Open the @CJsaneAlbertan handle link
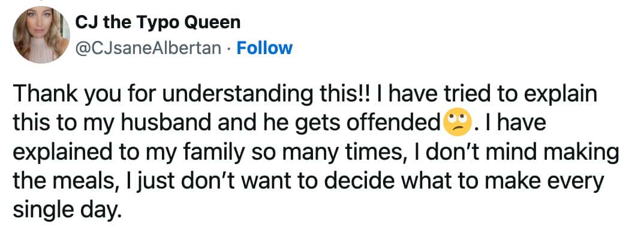Image resolution: width=644 pixels, height=233 pixels. (x=148, y=48)
